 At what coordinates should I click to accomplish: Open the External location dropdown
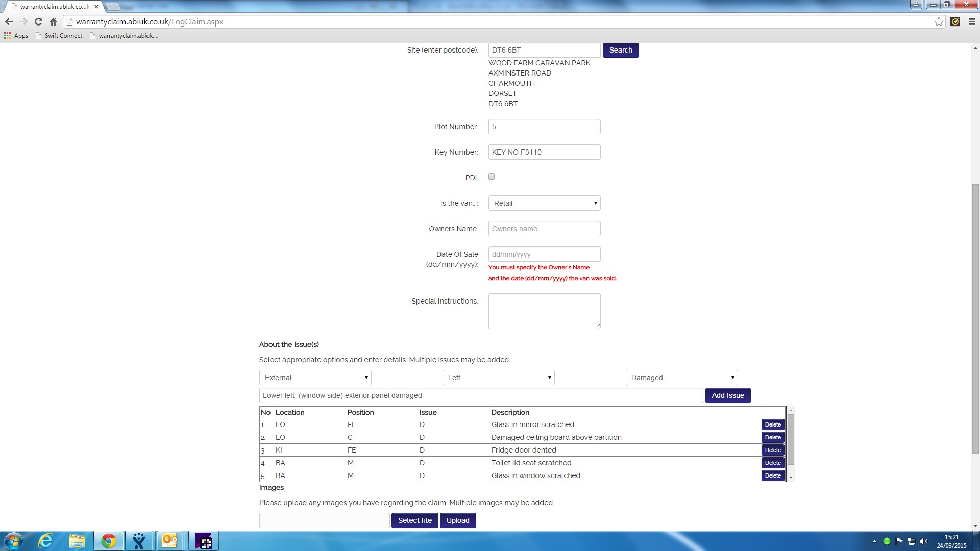315,378
